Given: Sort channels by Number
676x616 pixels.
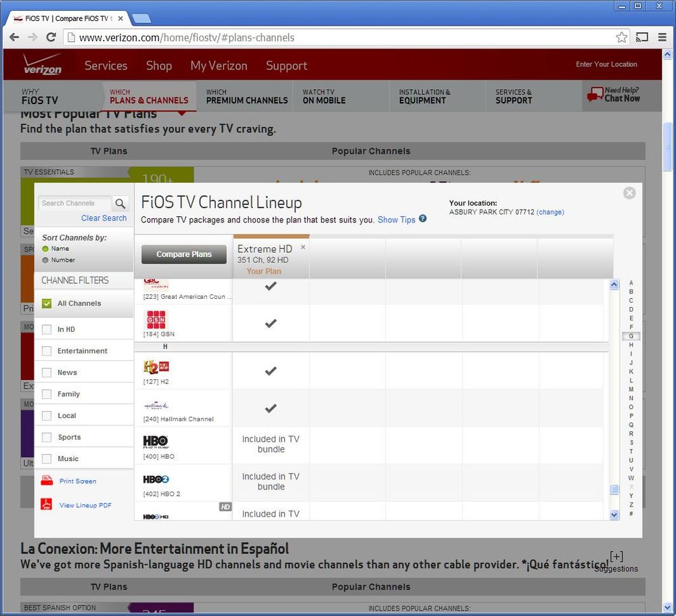Looking at the screenshot, I should pyautogui.click(x=45, y=260).
